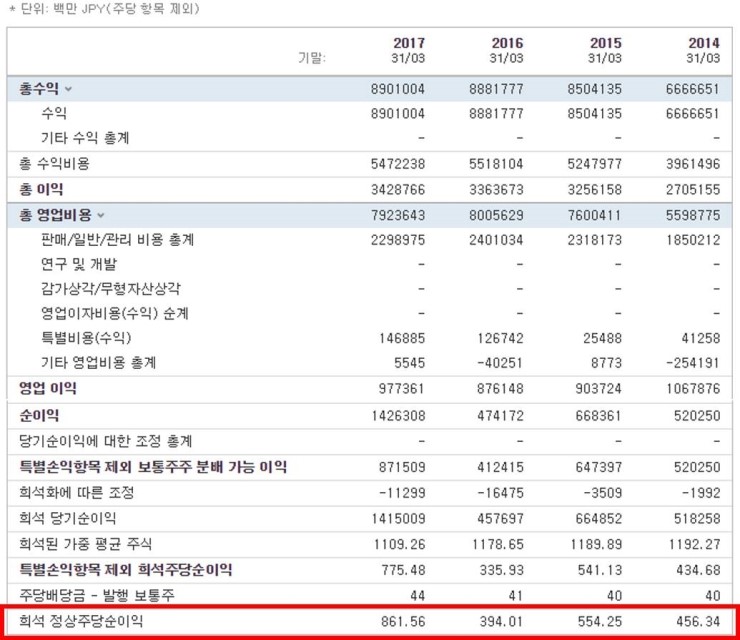Click 당기순이익에 대한 조정 총계 label
Viewport: 740px width, 640px height.
(106, 441)
